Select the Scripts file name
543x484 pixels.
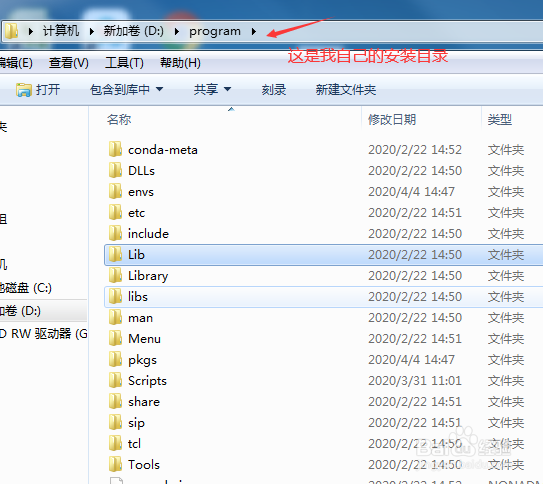click(147, 381)
